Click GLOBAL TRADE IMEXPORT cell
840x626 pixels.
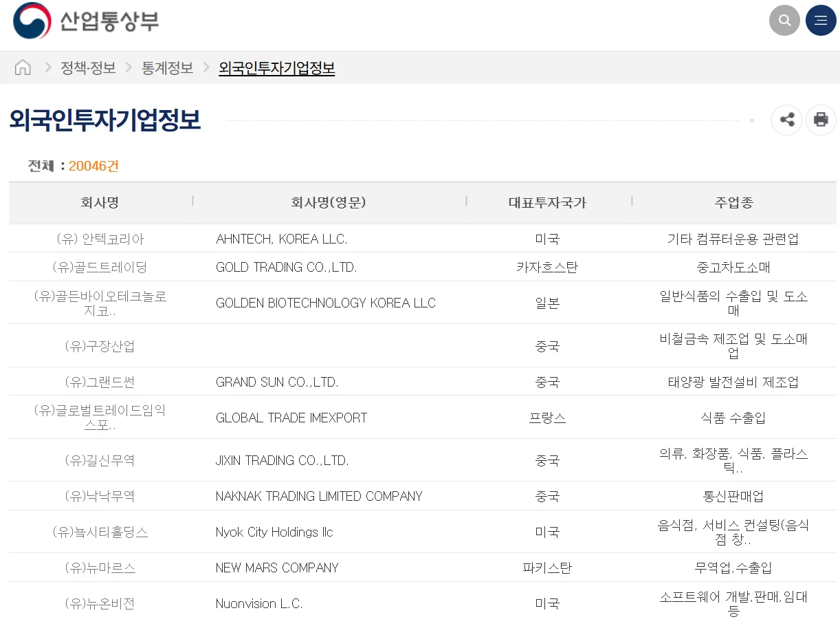click(x=291, y=418)
